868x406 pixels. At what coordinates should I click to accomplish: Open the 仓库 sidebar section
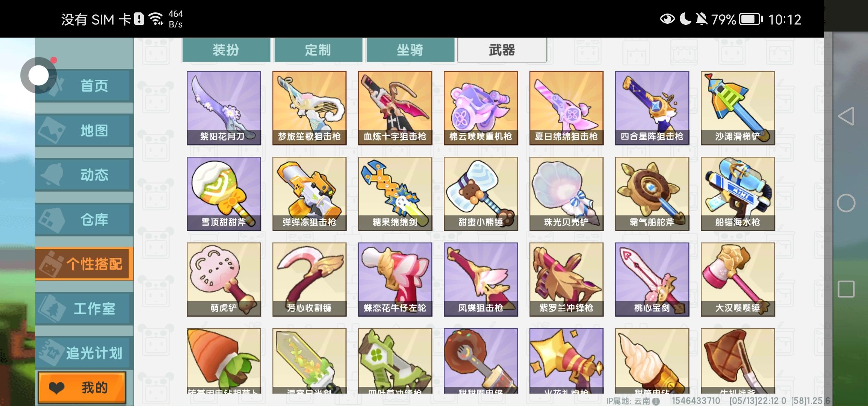[x=85, y=220]
